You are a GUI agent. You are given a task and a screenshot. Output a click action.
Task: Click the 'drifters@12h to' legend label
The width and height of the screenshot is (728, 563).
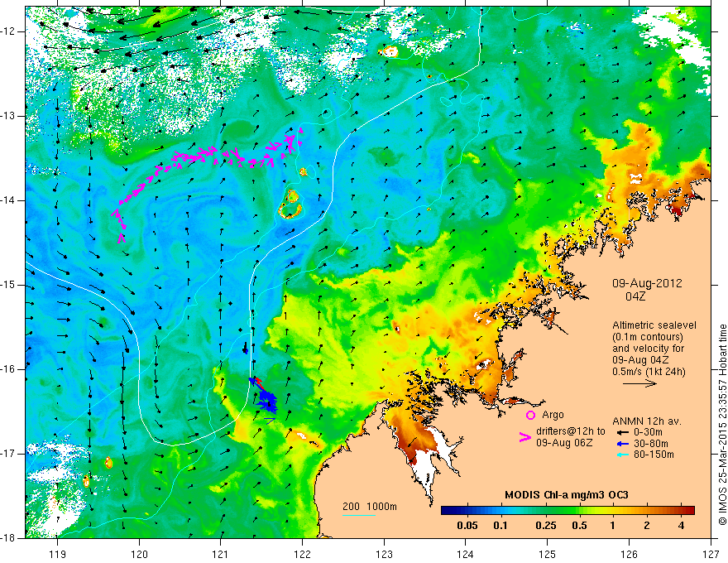(x=571, y=431)
